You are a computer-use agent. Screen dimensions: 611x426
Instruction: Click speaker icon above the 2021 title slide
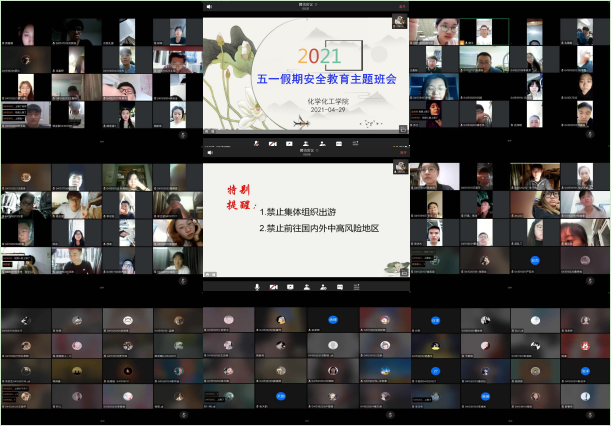pos(209,6)
